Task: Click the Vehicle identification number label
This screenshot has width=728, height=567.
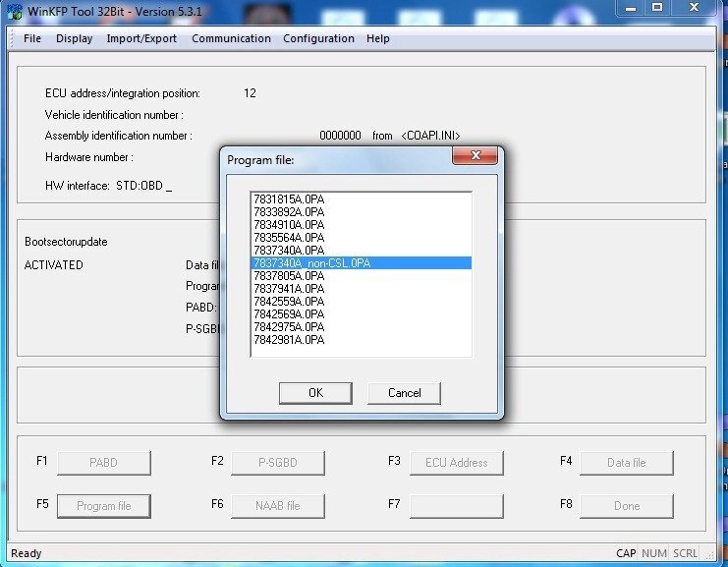Action: (x=114, y=115)
